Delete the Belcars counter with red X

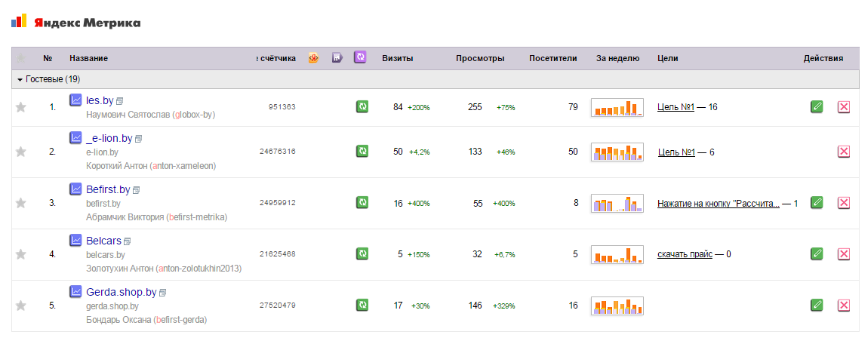844,253
